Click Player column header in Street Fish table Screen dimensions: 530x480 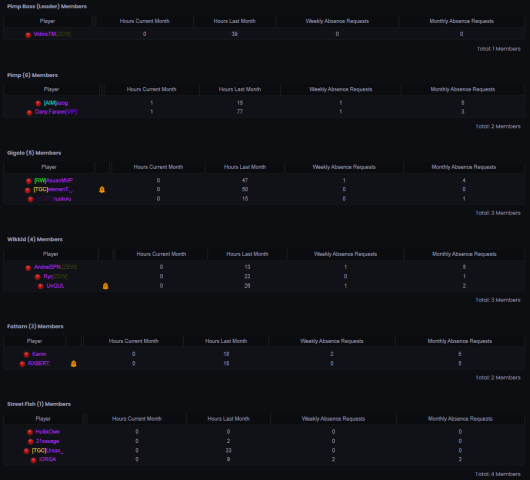pos(43,419)
